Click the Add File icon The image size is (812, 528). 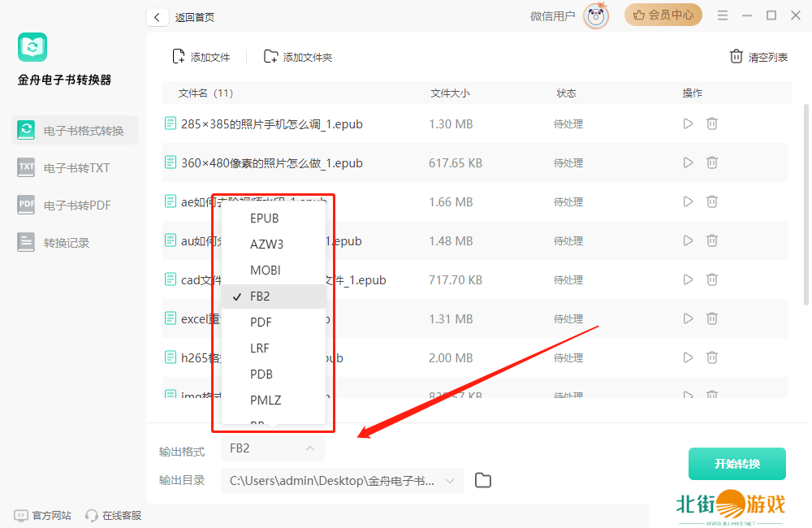(179, 56)
